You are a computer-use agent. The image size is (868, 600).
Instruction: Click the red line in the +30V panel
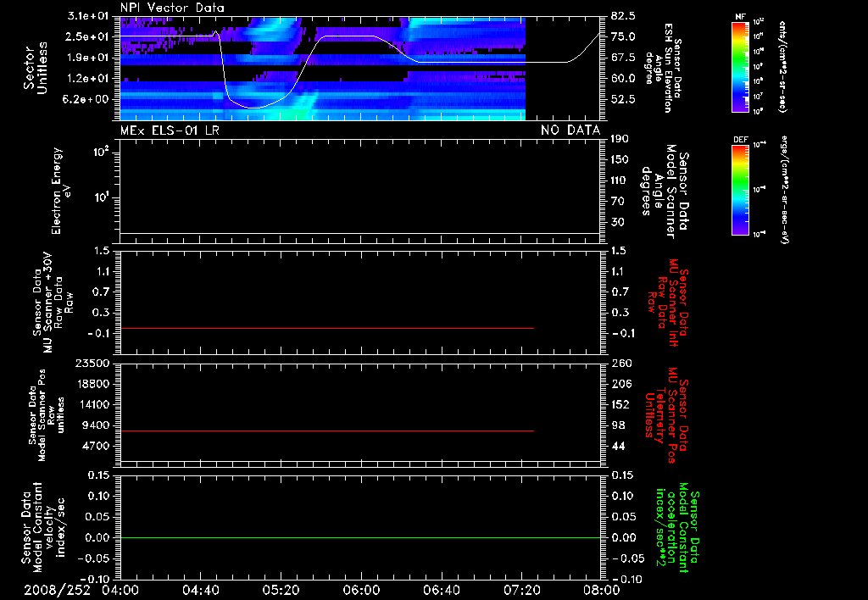(326, 328)
